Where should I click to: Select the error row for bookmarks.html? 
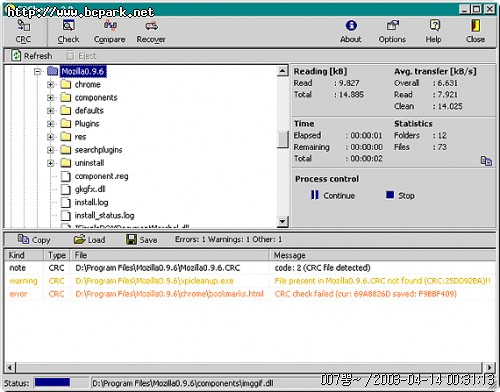point(250,294)
